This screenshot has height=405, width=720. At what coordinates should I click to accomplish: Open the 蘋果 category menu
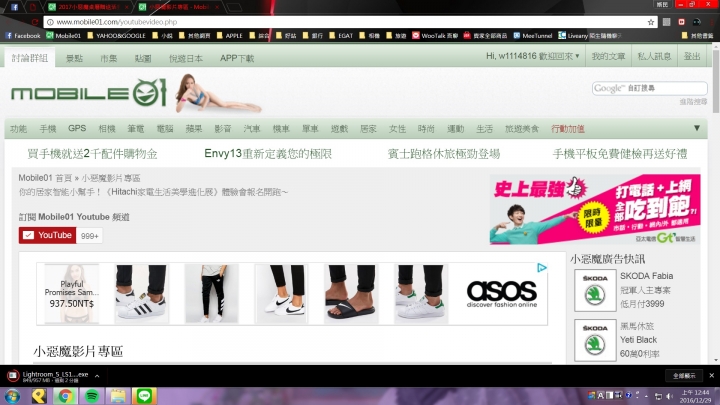click(x=194, y=129)
